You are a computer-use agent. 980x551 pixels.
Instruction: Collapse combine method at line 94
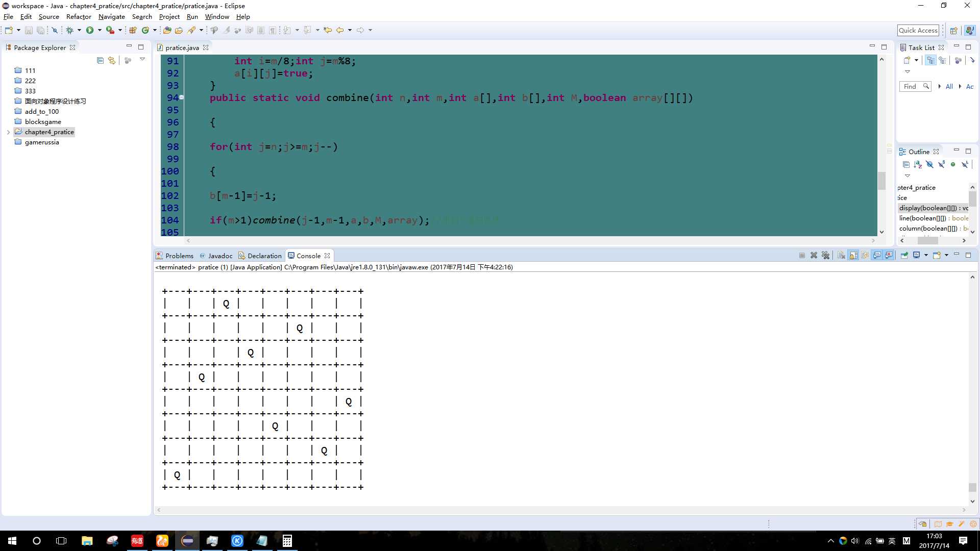pos(181,97)
